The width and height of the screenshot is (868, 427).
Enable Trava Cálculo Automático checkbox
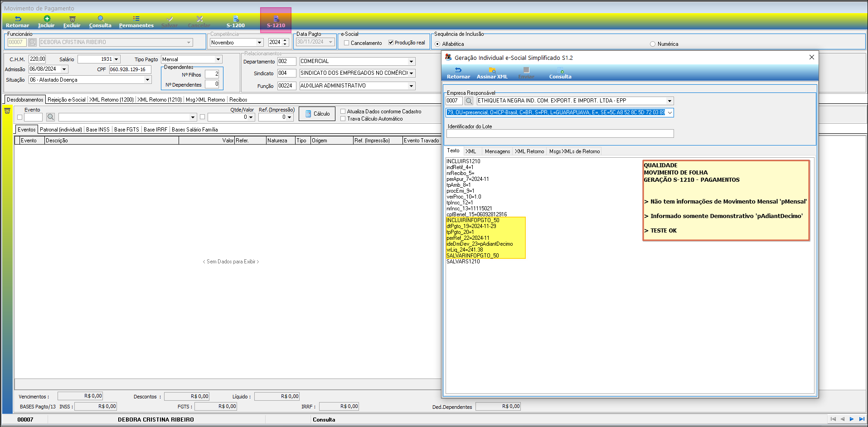pos(343,119)
